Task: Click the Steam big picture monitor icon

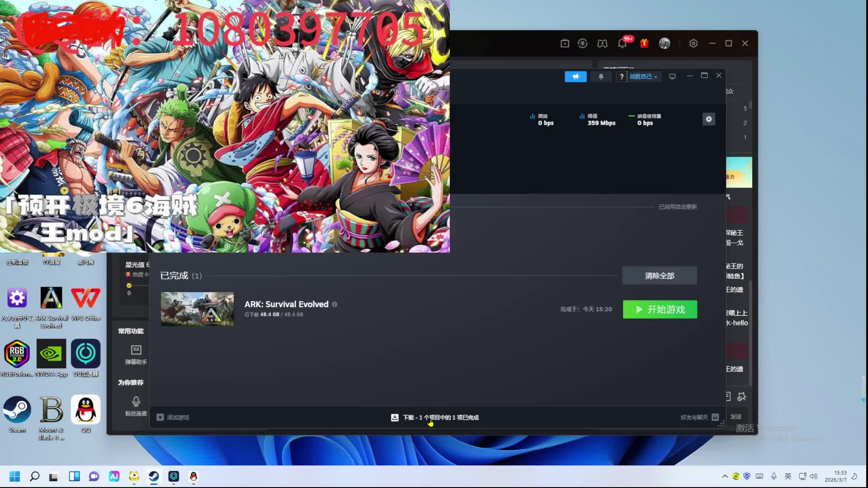Action: [672, 76]
